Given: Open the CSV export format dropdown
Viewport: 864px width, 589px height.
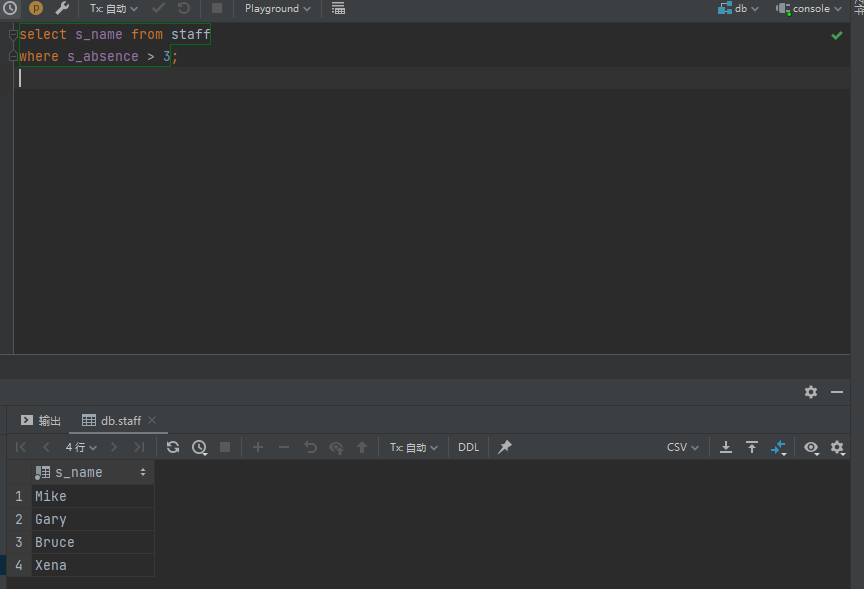Looking at the screenshot, I should [x=683, y=447].
